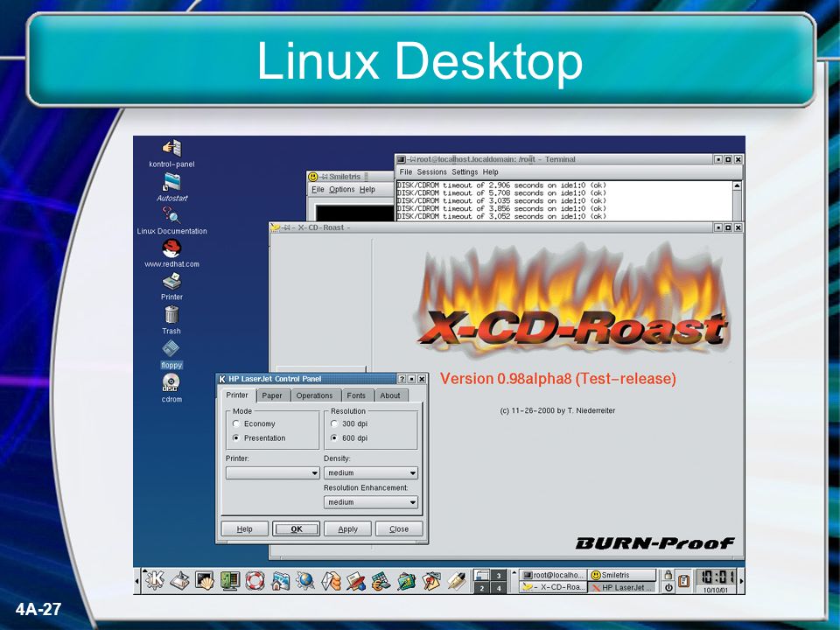Open the Printer desktop icon

(171, 287)
